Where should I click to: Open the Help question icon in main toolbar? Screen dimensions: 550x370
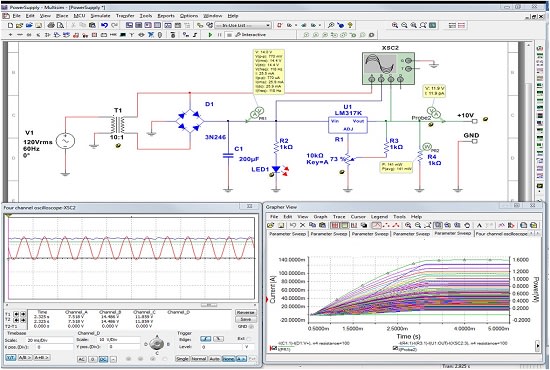pos(350,25)
